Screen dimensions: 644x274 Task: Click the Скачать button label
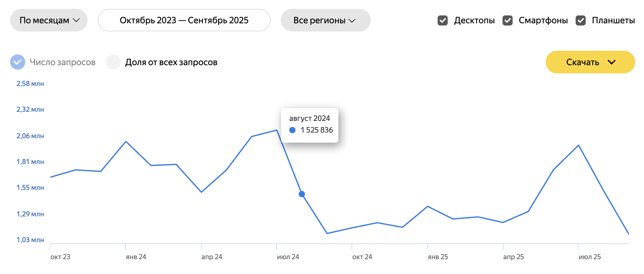coord(583,62)
